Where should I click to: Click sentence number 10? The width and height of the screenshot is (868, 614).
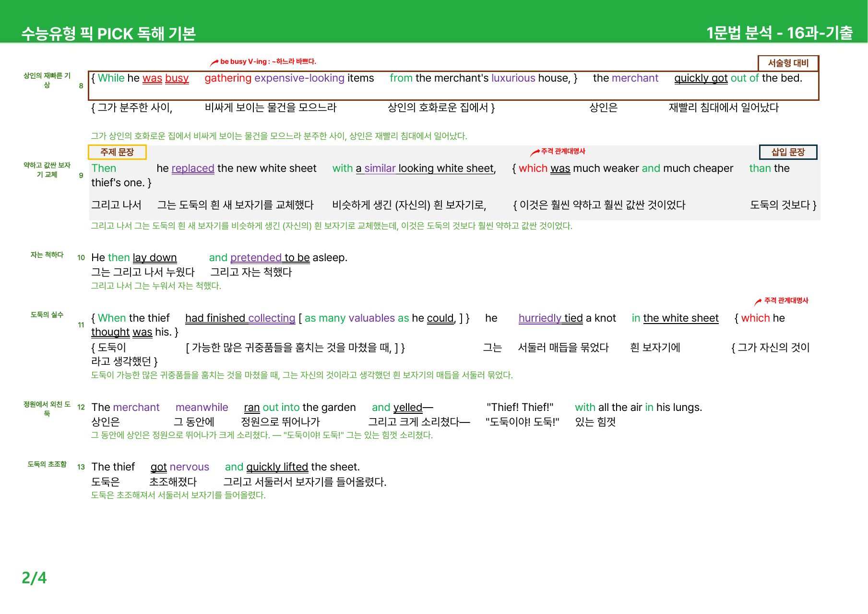tap(81, 258)
